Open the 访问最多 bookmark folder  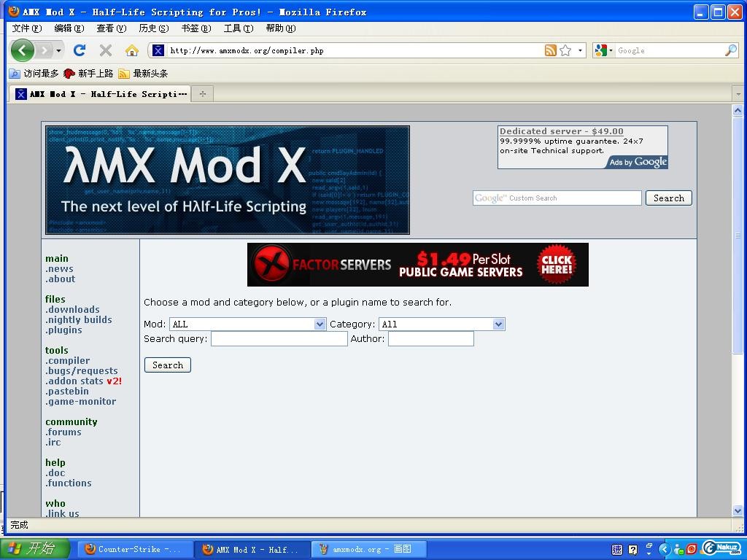coord(34,74)
